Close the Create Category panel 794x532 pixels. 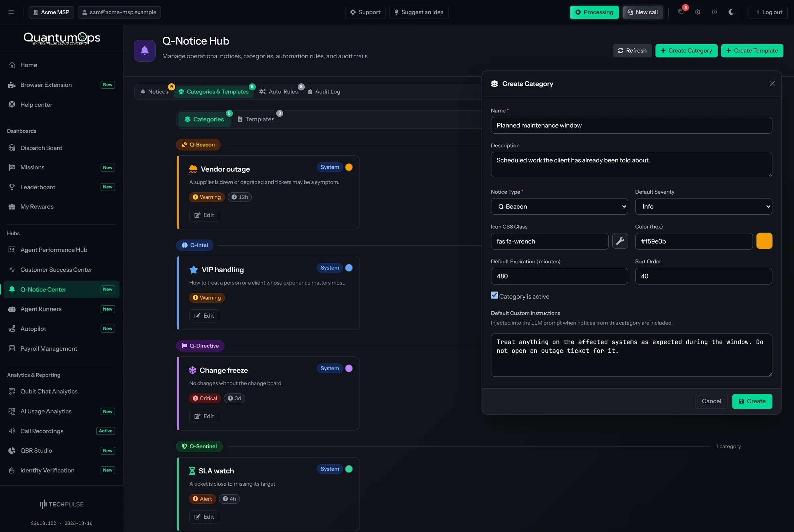[772, 84]
